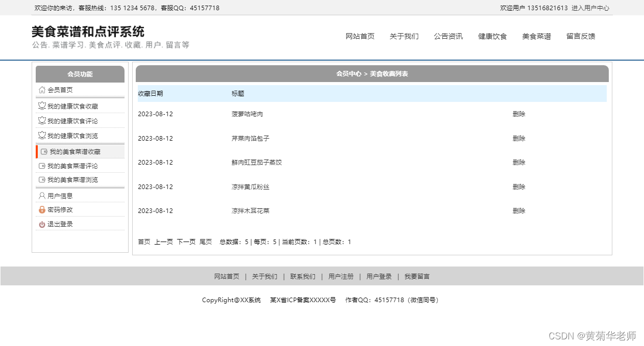
Task: Click 下一页 in the pagination bar
Action: click(186, 242)
